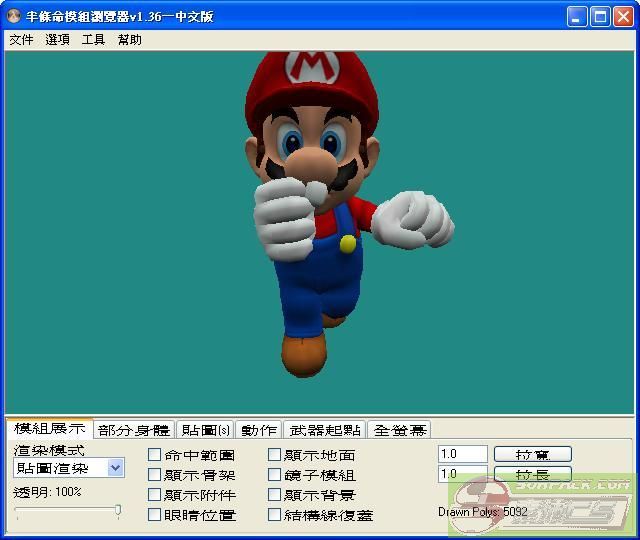Switch to the 貼圖(s) tab
640x540 pixels.
coord(205,430)
